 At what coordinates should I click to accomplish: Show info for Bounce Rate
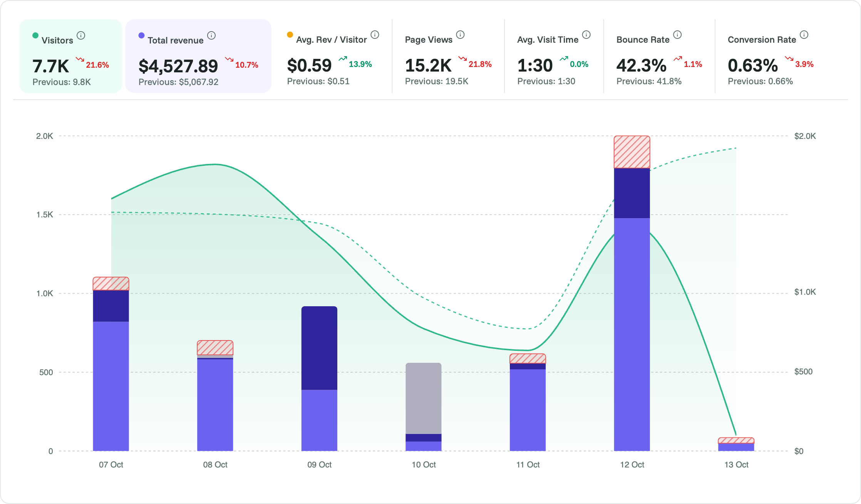[678, 35]
